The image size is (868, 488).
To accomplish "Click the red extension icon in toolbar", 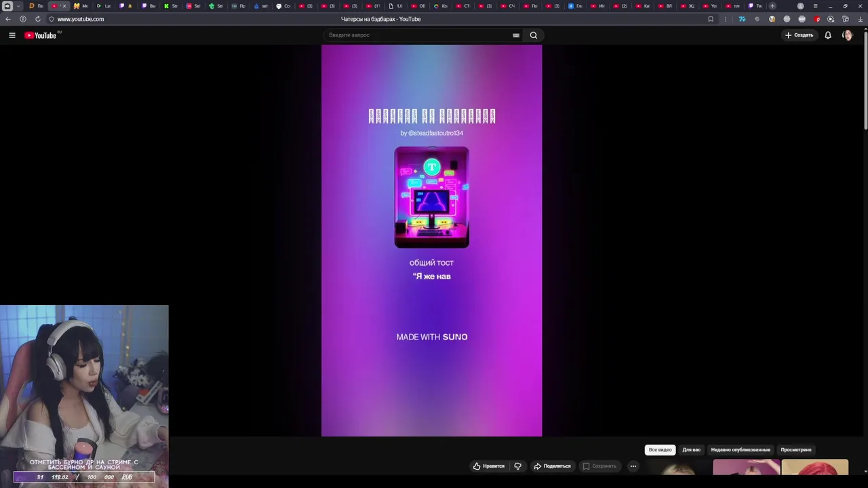I will coord(816,19).
